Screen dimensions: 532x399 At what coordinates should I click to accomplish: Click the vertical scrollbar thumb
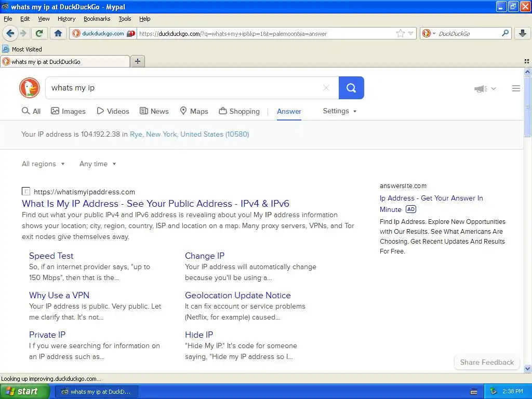coord(527,107)
